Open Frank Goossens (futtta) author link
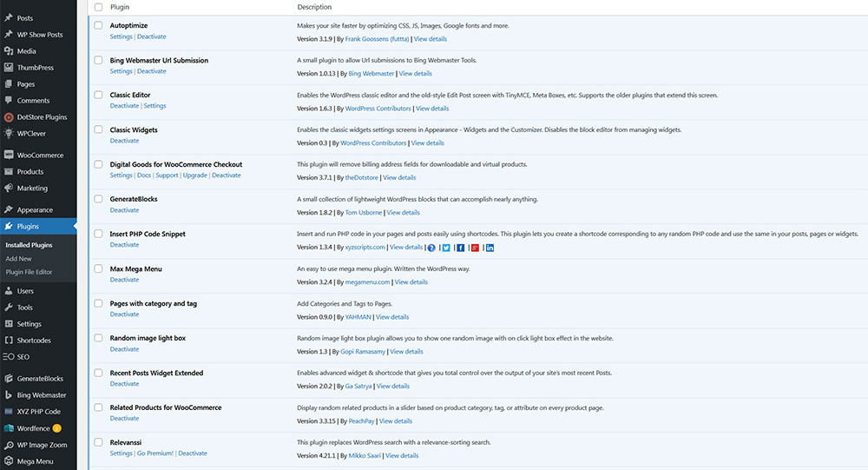The width and height of the screenshot is (868, 470). click(x=377, y=39)
